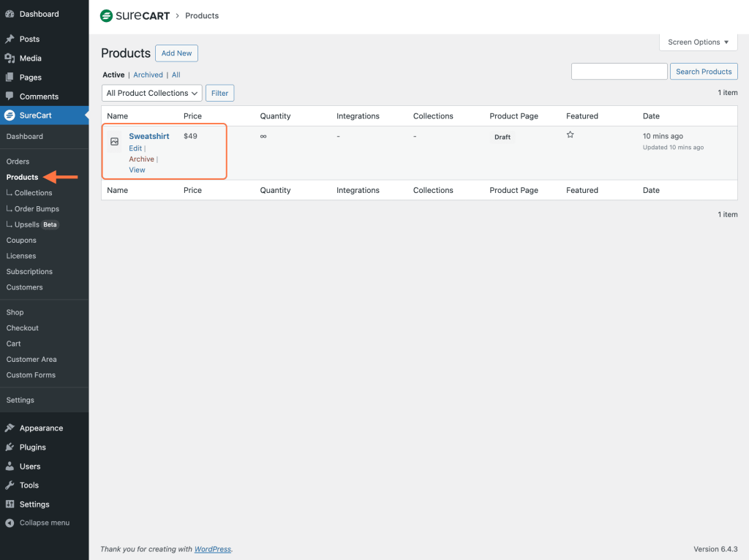Click the Sweatshirt product image placeholder icon

[x=114, y=142]
